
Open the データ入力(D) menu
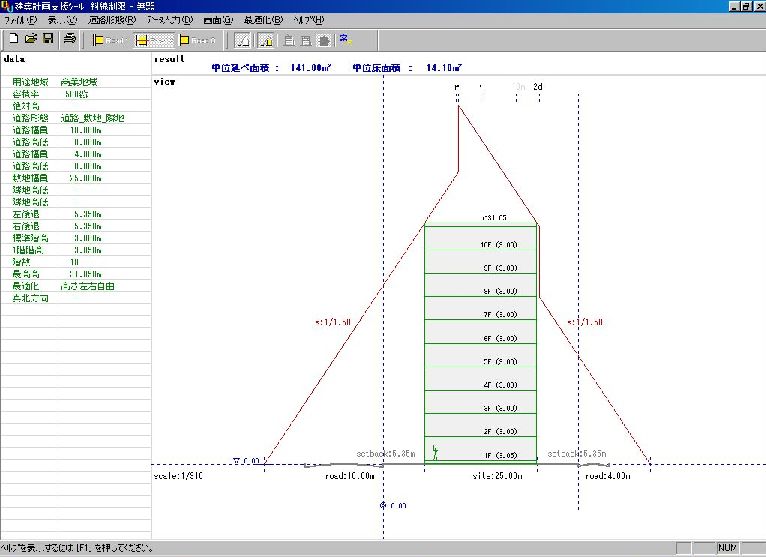point(170,20)
